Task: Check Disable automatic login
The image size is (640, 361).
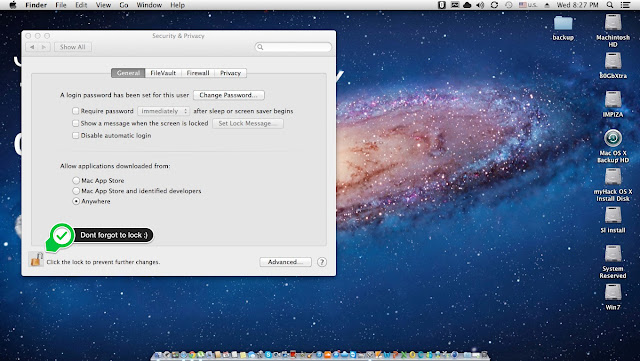Action: (76, 135)
